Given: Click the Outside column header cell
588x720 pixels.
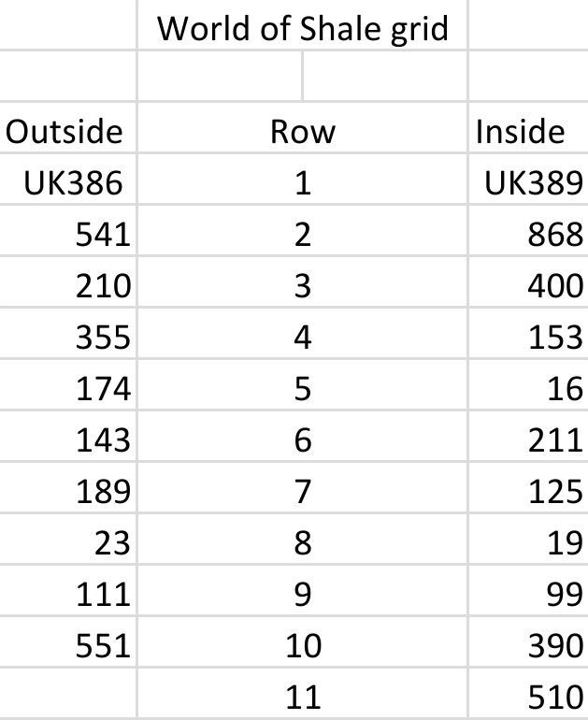Looking at the screenshot, I should [x=68, y=127].
